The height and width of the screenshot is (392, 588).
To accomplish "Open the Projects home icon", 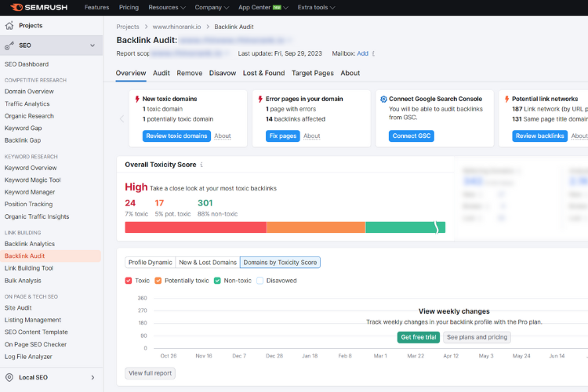I will pyautogui.click(x=9, y=25).
